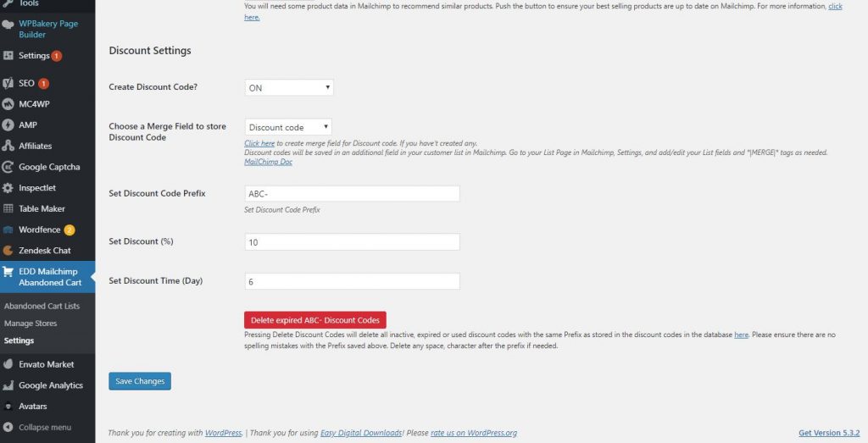Click the 'Set Discount Code Prefix' hint text
This screenshot has width=868, height=443.
click(x=282, y=209)
